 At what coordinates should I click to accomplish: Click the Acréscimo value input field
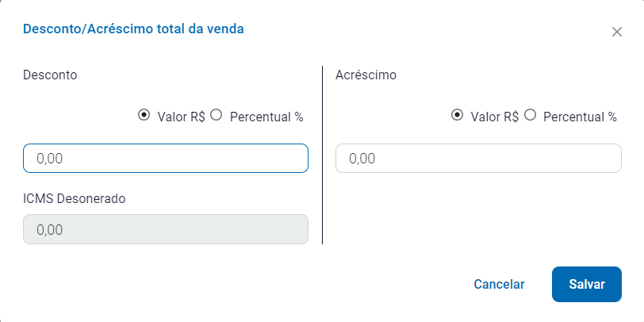[478, 158]
